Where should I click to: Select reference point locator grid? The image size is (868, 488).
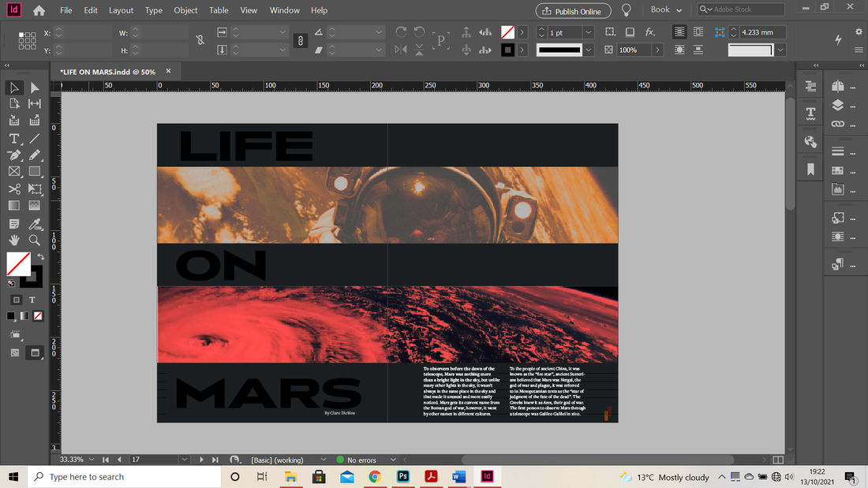pyautogui.click(x=27, y=41)
